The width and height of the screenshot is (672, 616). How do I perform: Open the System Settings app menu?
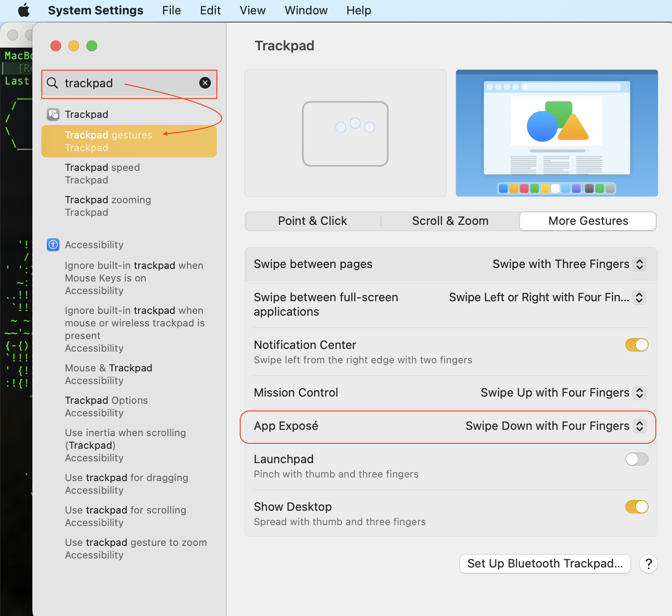[95, 10]
